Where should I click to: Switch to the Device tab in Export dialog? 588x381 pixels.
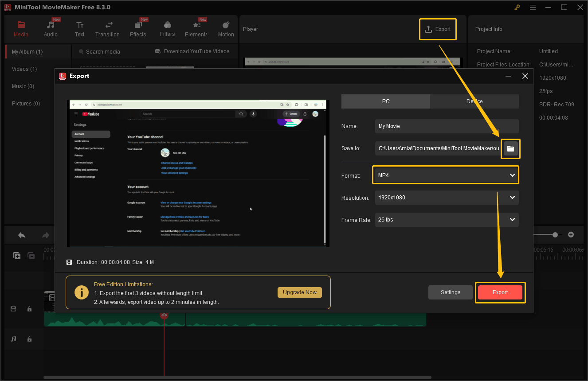[474, 101]
